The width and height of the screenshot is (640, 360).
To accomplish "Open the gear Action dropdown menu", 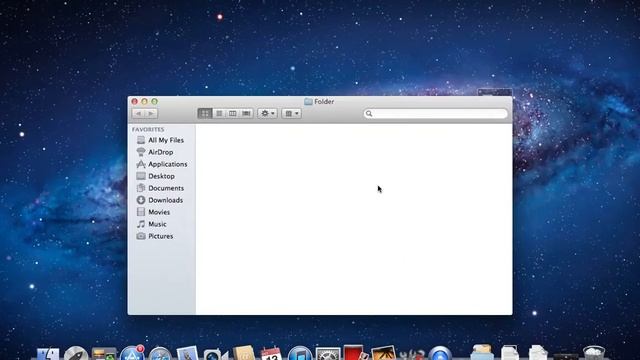I will 267,113.
